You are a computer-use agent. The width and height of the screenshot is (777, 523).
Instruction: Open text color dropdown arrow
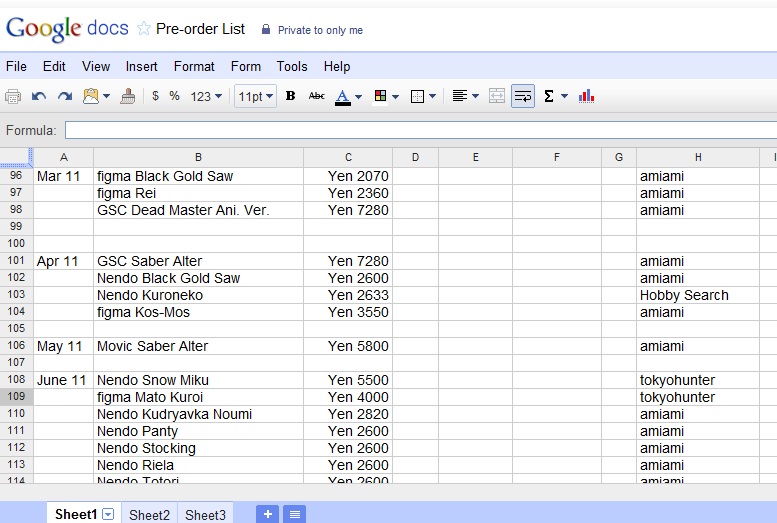coord(358,97)
